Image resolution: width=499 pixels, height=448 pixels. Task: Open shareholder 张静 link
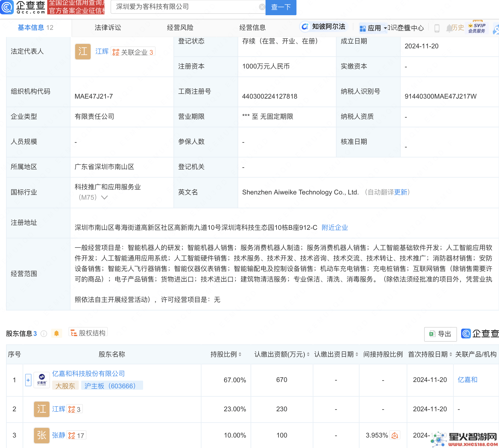[x=59, y=435]
